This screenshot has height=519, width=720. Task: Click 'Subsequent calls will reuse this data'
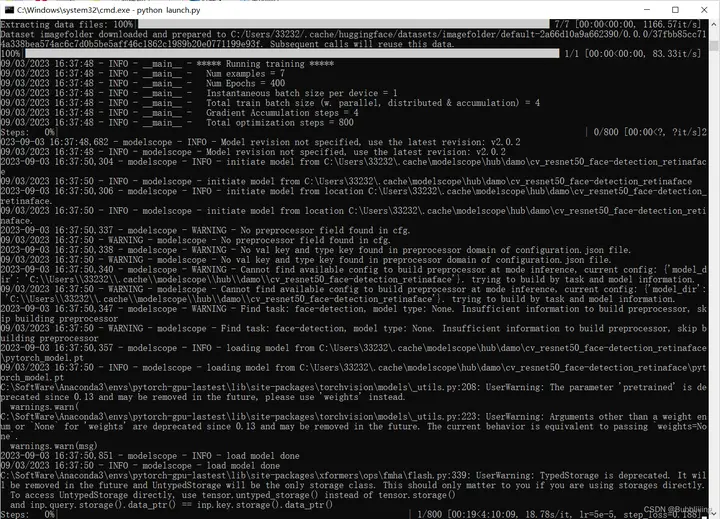point(362,44)
